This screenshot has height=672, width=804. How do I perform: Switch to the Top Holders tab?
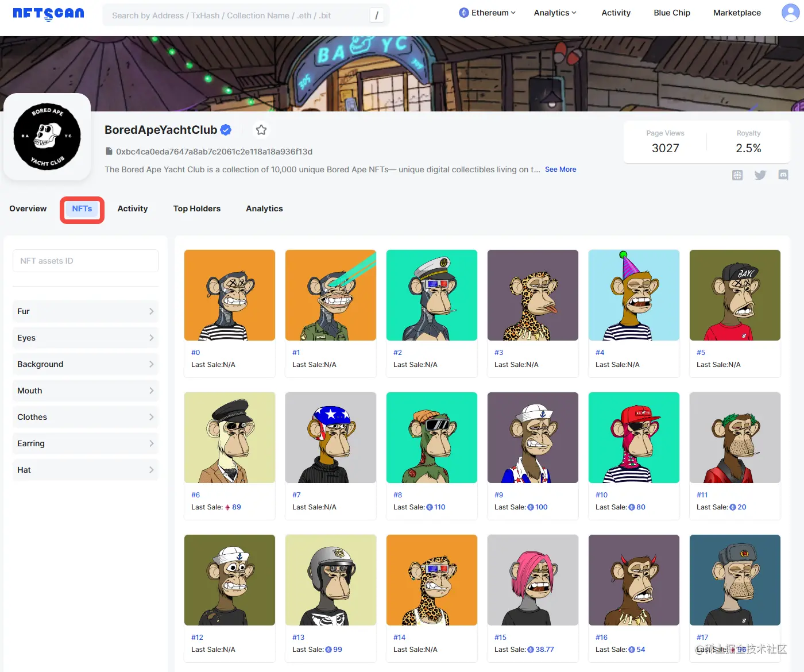pos(197,208)
